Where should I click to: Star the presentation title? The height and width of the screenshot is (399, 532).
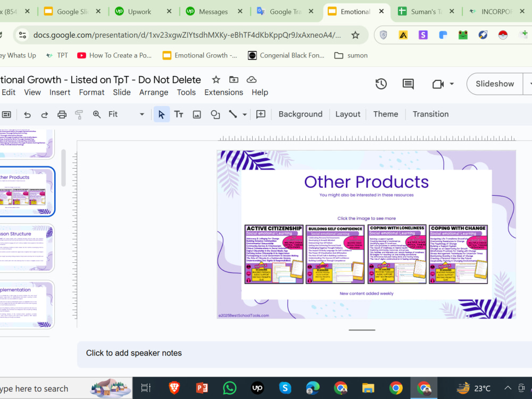[216, 80]
